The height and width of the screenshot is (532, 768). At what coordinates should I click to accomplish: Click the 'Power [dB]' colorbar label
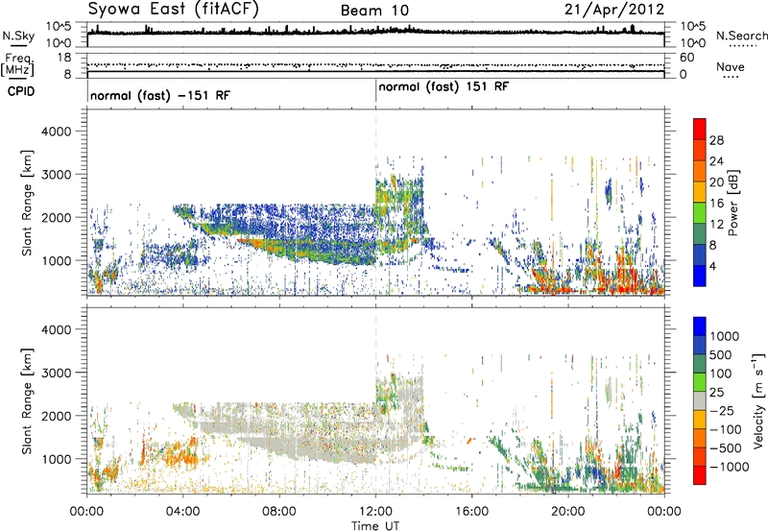tap(732, 203)
